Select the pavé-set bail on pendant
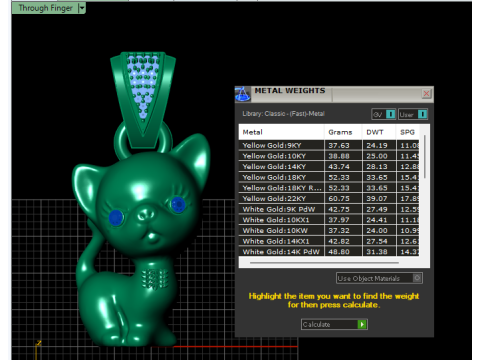Viewport: 480px width, 360px height. (143, 97)
